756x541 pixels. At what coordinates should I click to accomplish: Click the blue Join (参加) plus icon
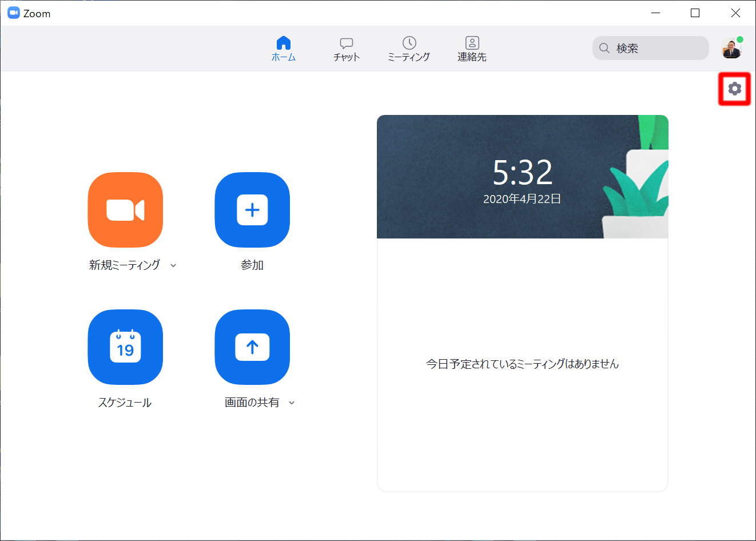click(252, 210)
